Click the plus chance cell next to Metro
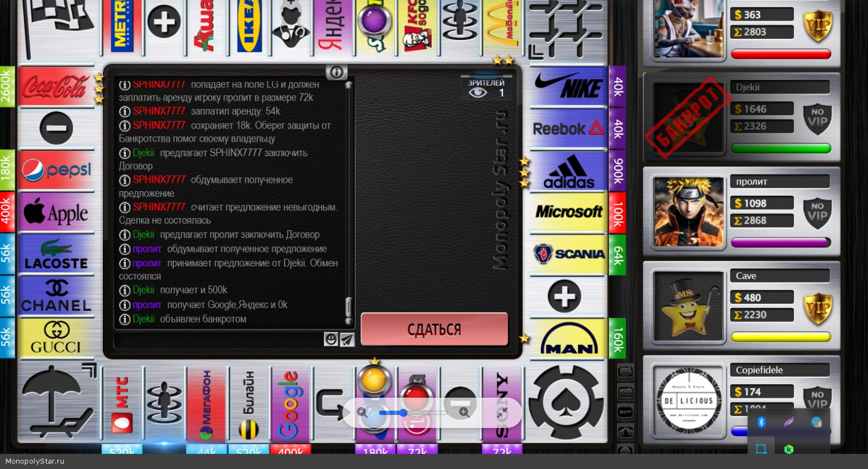The height and width of the screenshot is (469, 868). pyautogui.click(x=164, y=23)
